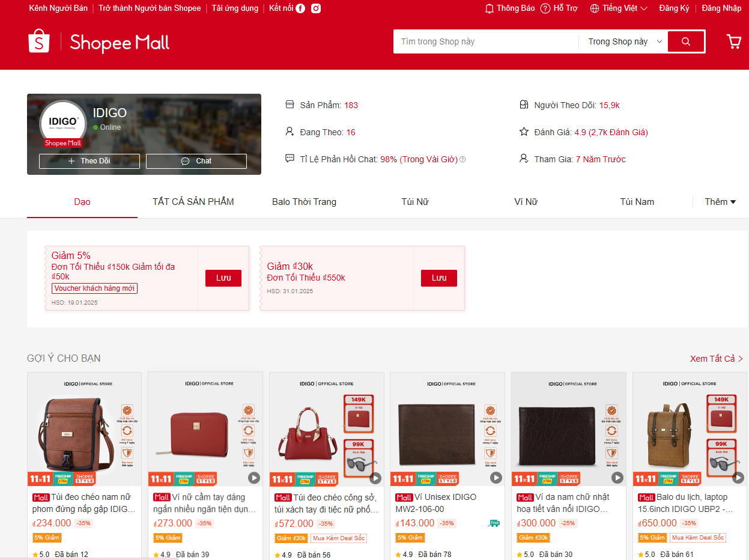The height and width of the screenshot is (560, 749).
Task: Open the red wallet product image
Action: click(x=205, y=429)
